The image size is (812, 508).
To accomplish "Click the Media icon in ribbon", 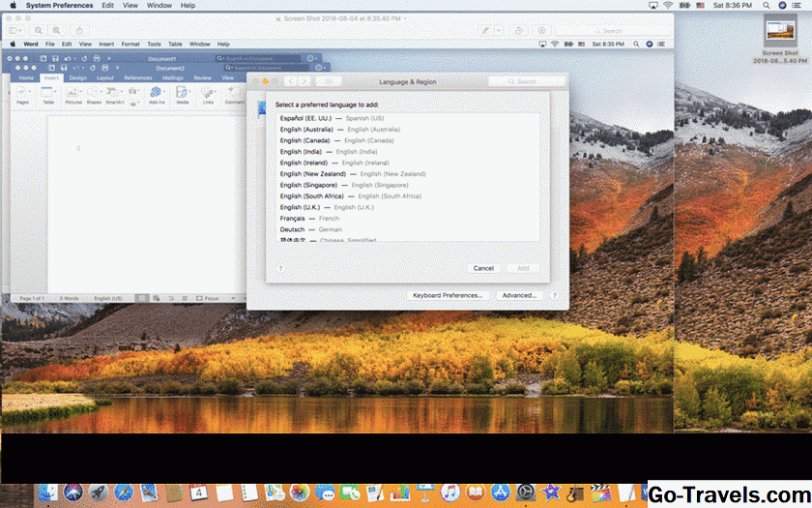I will click(183, 93).
